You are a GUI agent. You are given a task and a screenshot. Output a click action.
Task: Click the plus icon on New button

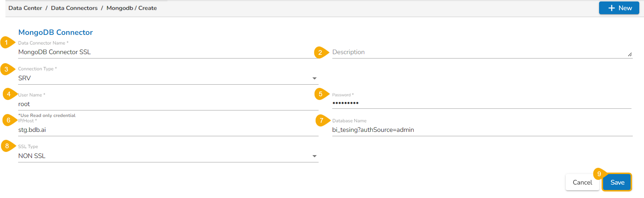pos(611,8)
